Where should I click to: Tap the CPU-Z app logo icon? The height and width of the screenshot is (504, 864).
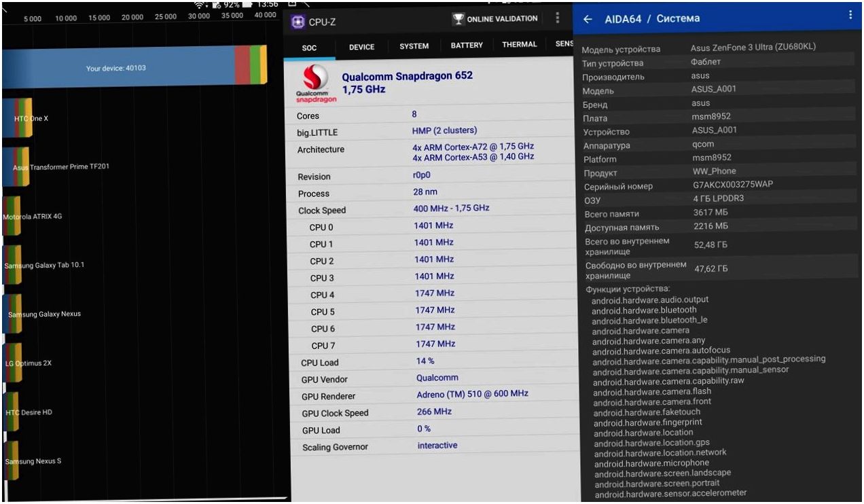[x=298, y=22]
